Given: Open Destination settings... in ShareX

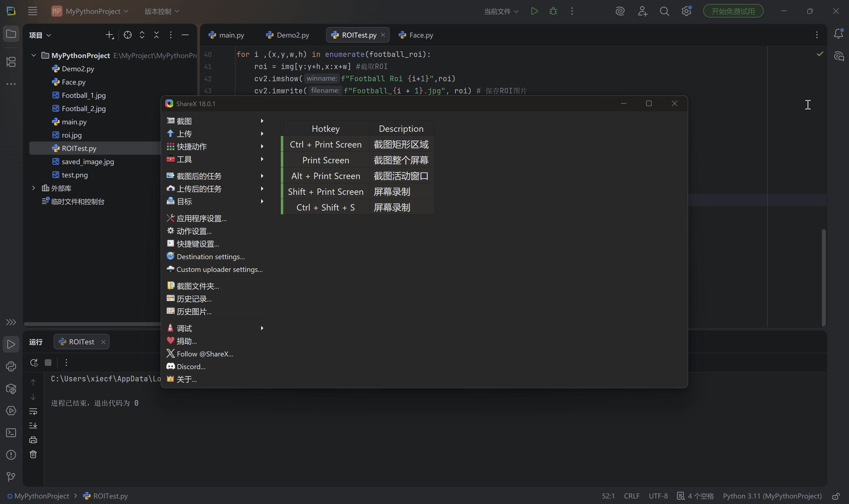Looking at the screenshot, I should [211, 257].
